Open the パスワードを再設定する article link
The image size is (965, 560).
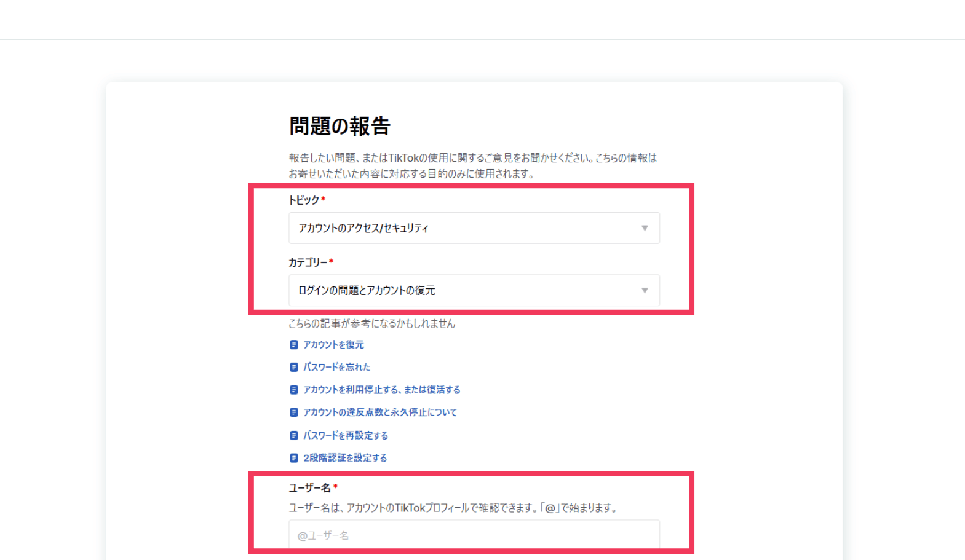(x=345, y=435)
